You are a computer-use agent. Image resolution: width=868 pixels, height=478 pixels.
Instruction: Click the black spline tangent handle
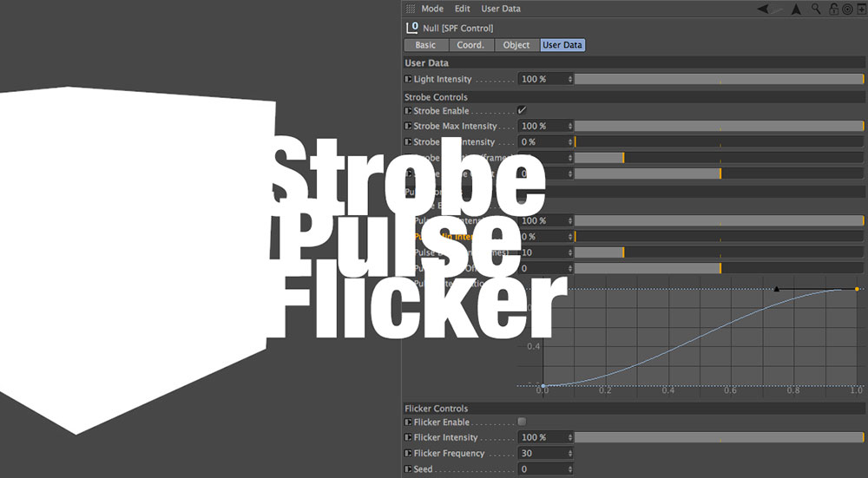pyautogui.click(x=776, y=289)
